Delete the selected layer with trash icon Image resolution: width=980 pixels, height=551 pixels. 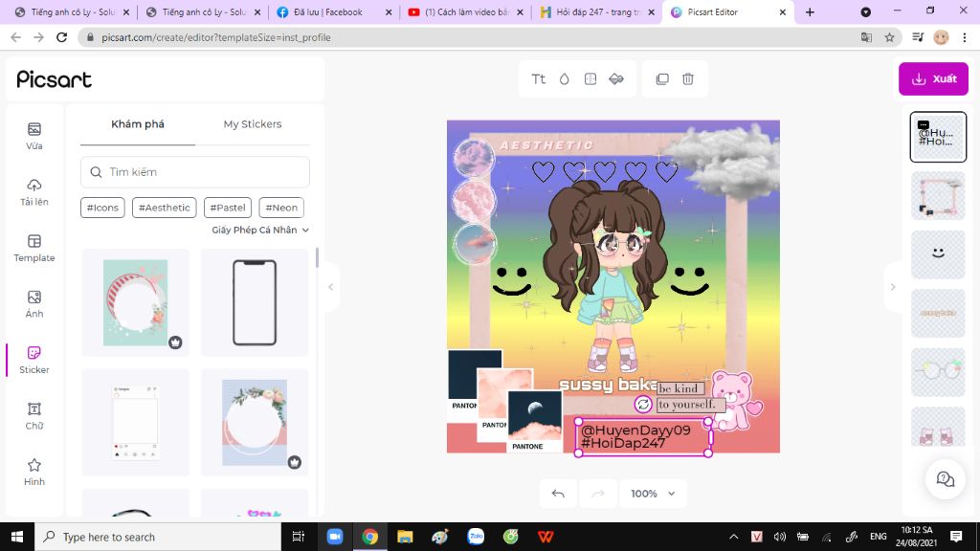pyautogui.click(x=687, y=78)
